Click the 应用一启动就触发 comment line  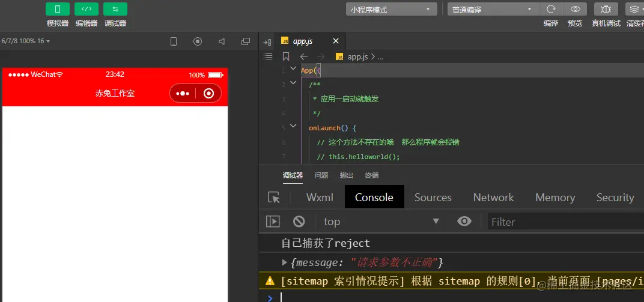click(345, 99)
